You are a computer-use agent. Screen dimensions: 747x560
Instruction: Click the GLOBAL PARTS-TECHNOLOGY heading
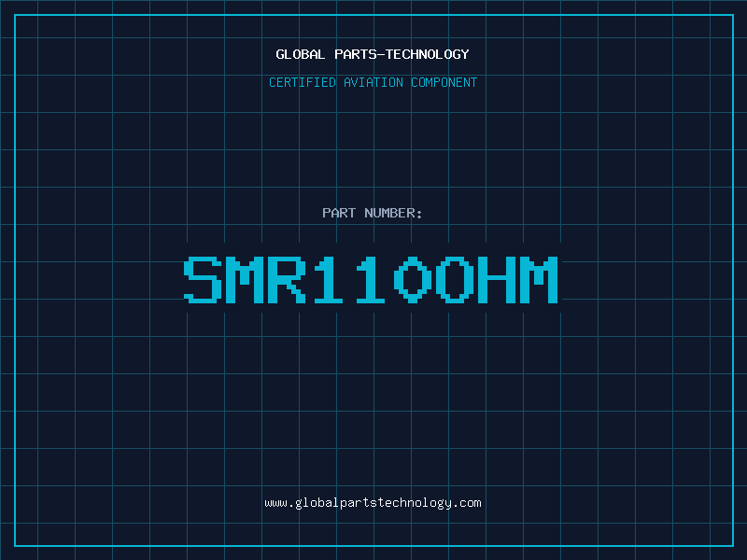[373, 54]
